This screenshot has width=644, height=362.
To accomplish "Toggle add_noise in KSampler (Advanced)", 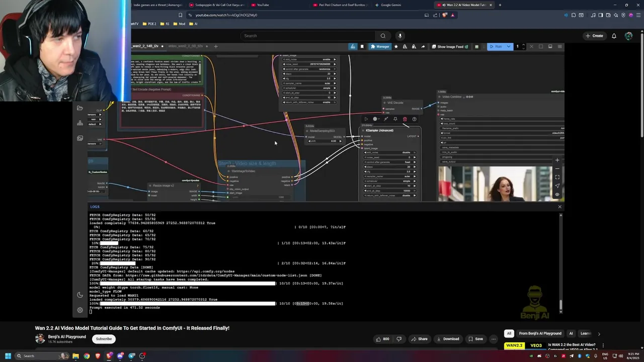I will 390,152.
